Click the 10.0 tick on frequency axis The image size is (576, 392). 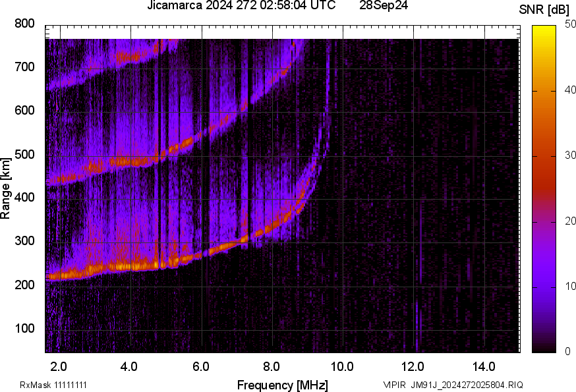(x=342, y=366)
